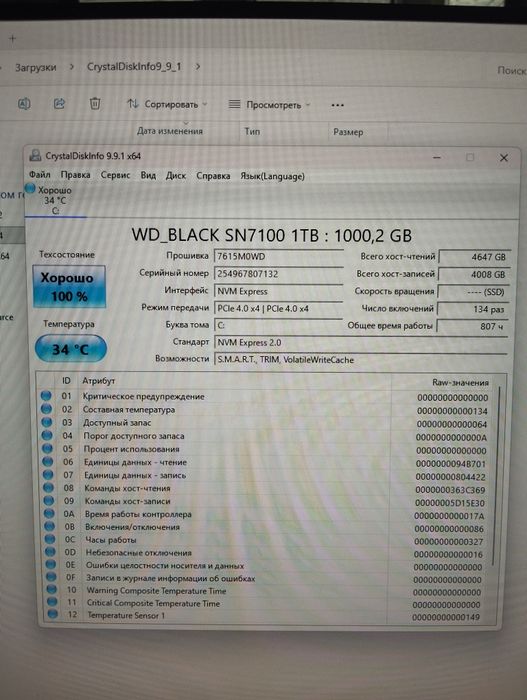The height and width of the screenshot is (700, 527).
Task: Sort by the Тип column header
Action: pos(252,131)
